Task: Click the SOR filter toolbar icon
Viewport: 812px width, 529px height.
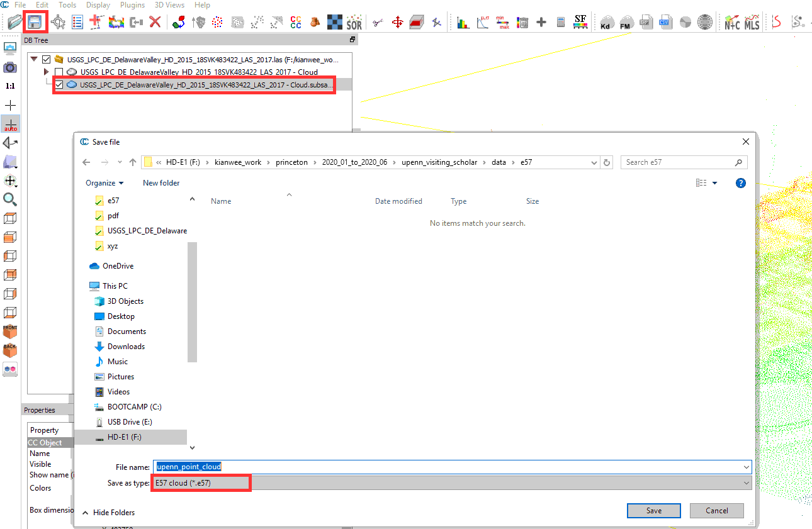Action: click(x=354, y=23)
